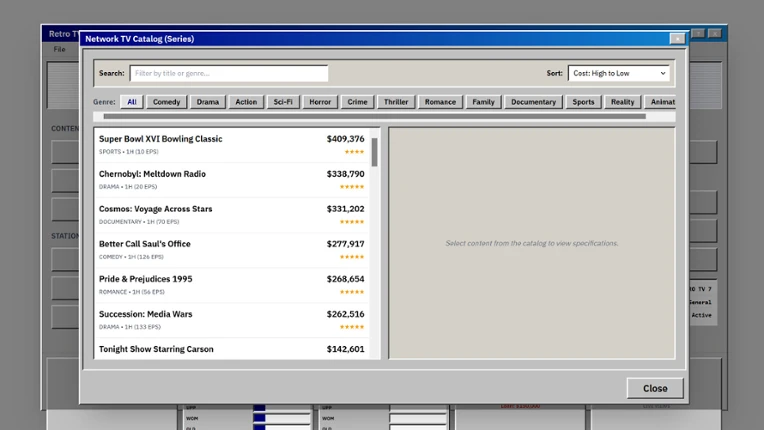Image resolution: width=764 pixels, height=430 pixels.
Task: Click the $262,516 price
Action: coord(345,314)
